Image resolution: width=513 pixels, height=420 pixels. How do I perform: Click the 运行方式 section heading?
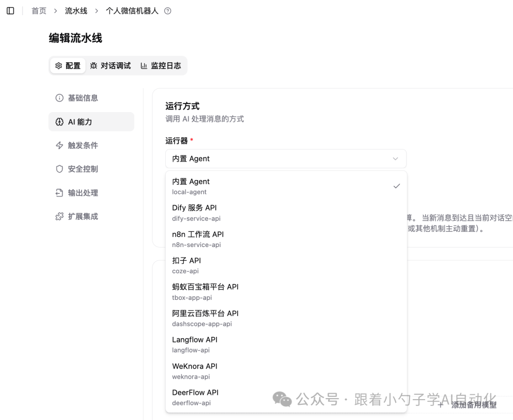(182, 106)
